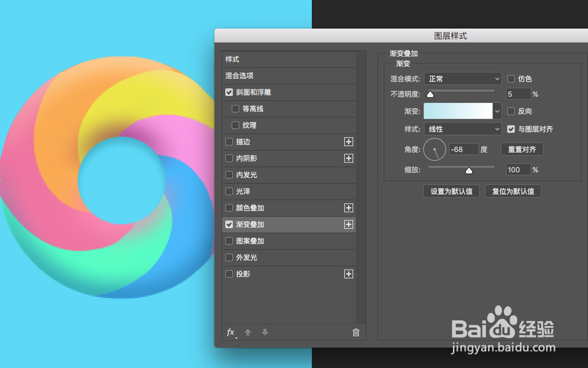Open the gradient preset picker arrow
The height and width of the screenshot is (368, 588).
click(497, 111)
